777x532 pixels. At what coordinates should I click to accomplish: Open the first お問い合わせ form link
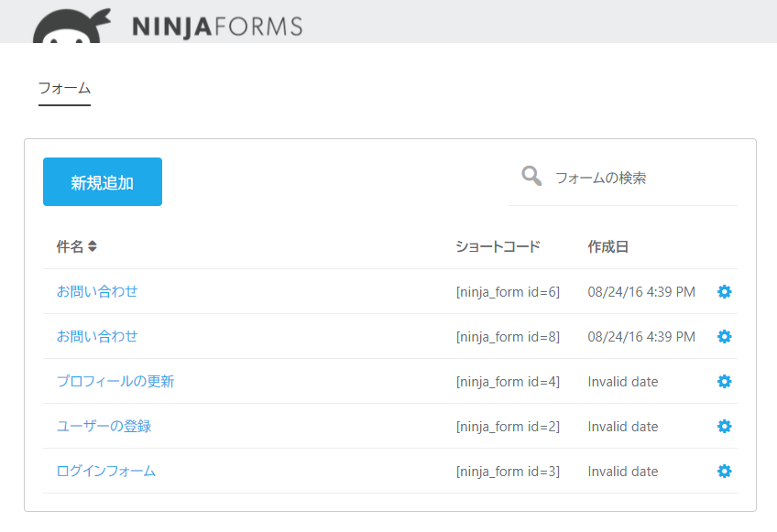point(97,291)
